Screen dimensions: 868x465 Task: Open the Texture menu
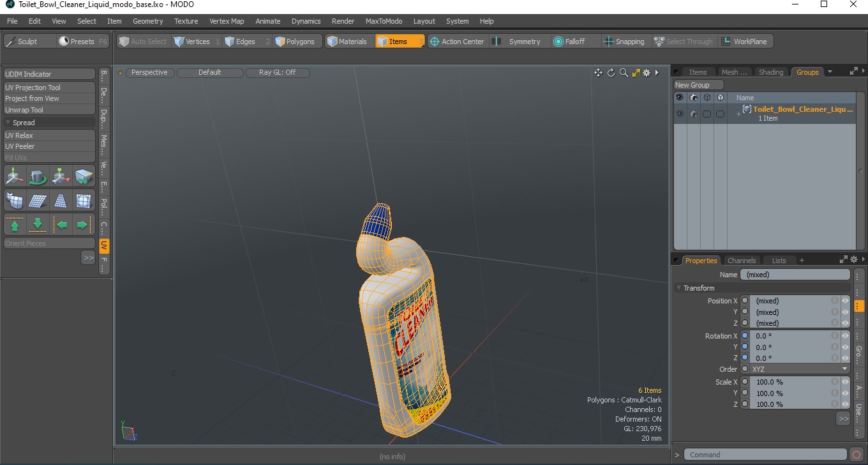tap(186, 21)
